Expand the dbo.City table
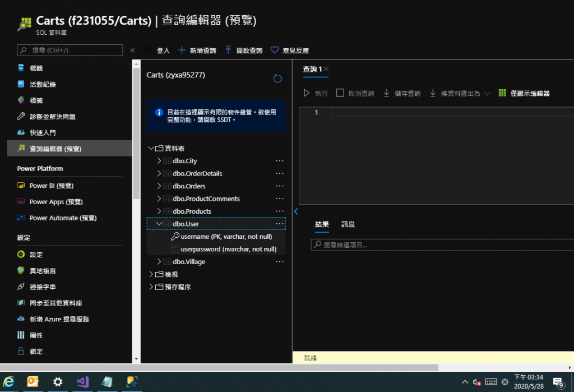Screen dimensions: 574x392 click(159, 161)
